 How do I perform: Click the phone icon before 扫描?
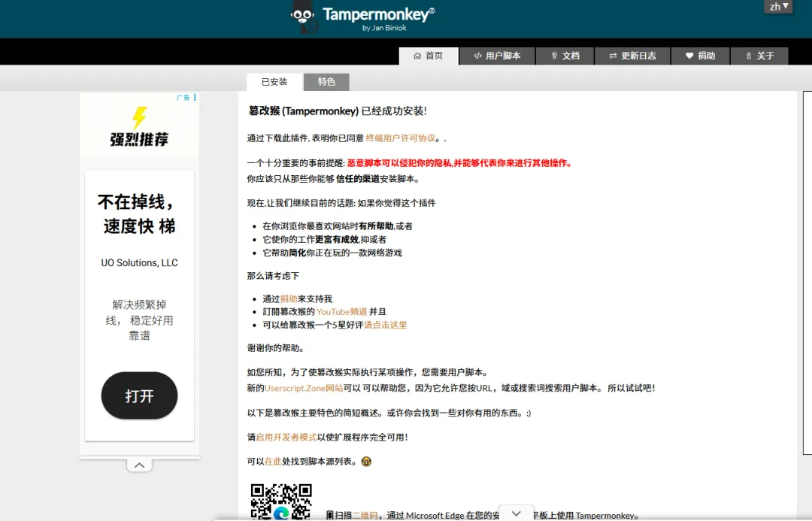tap(330, 515)
